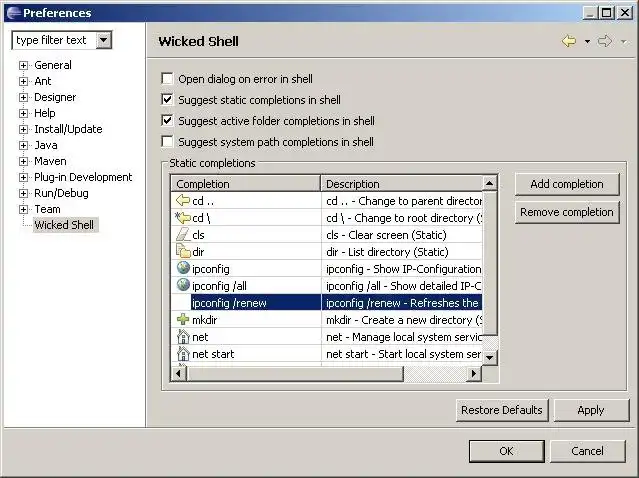Viewport: 639px width, 478px height.
Task: Select the Plug-in Development entry
Action: point(83,177)
